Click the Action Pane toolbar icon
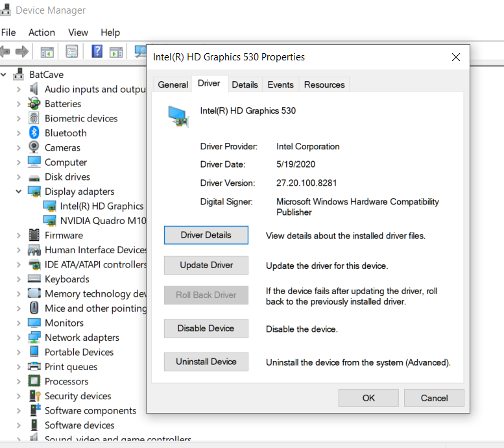Viewport: 504px width, 448px height. tap(116, 51)
